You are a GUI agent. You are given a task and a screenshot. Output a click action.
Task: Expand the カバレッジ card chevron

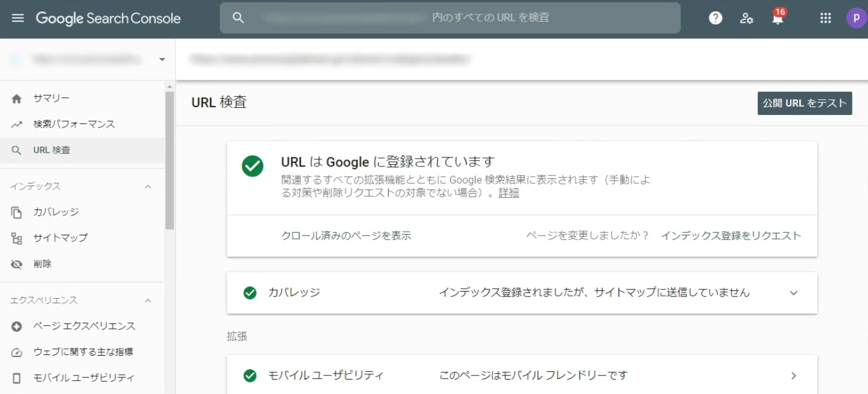pos(794,293)
